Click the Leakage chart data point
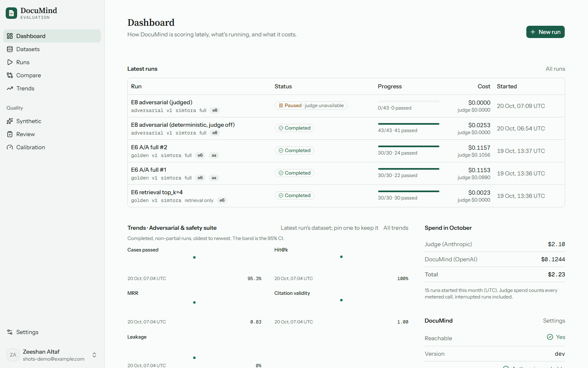The image size is (588, 368). point(194,358)
